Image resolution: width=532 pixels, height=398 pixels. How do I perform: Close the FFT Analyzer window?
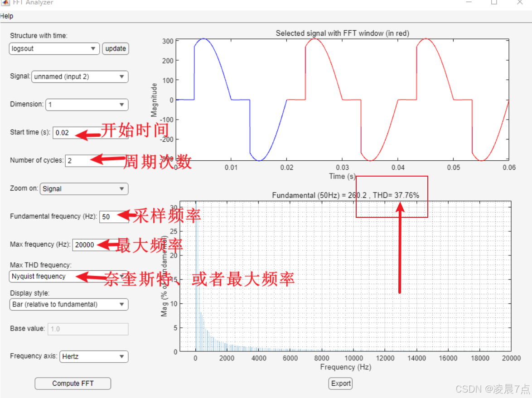[x=520, y=2]
